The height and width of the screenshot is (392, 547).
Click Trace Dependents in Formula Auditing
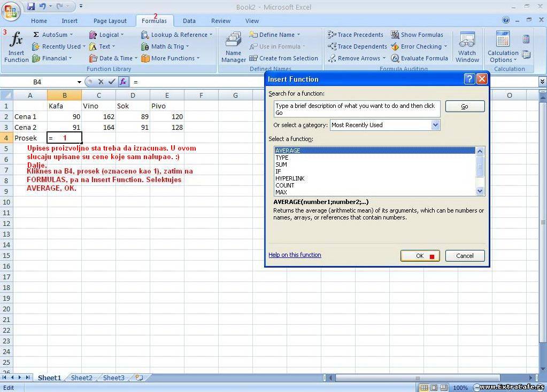[x=357, y=46]
